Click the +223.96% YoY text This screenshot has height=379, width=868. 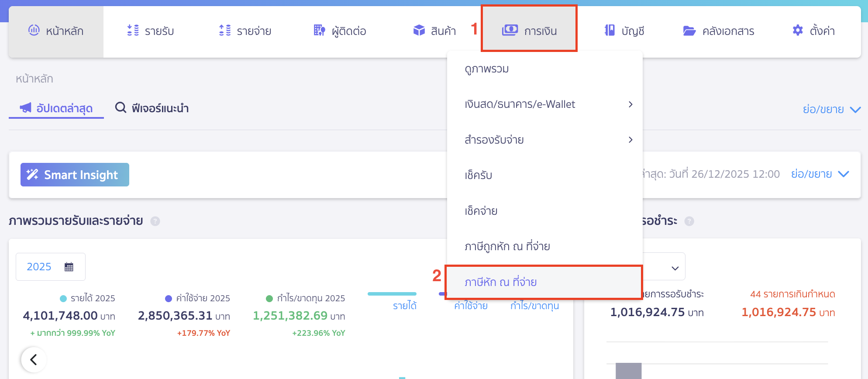(x=319, y=333)
